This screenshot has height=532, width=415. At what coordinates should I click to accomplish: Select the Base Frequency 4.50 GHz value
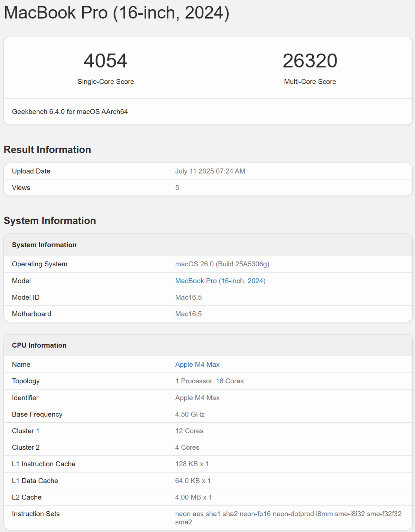click(190, 414)
